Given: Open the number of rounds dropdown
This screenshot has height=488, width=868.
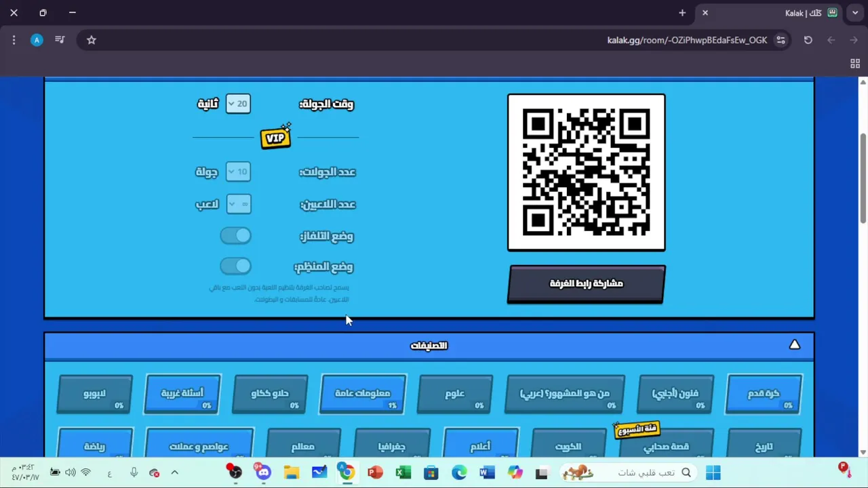Looking at the screenshot, I should tap(238, 171).
